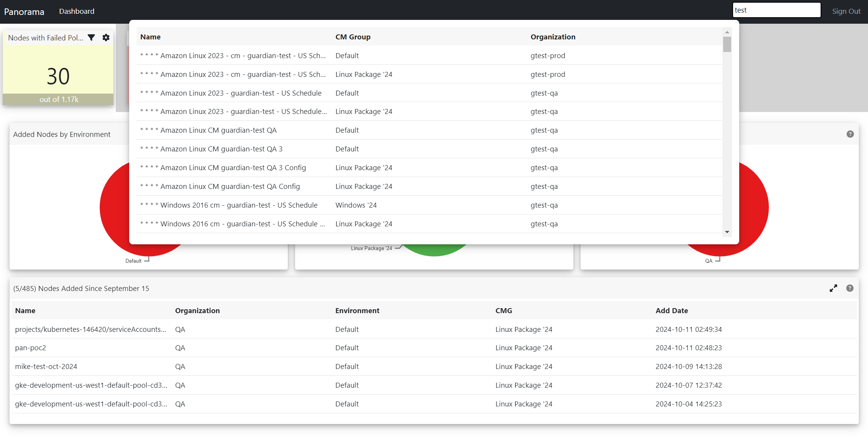The image size is (868, 437).
Task: Select the gtest-prod result with Linux Package '24
Action: (x=429, y=74)
